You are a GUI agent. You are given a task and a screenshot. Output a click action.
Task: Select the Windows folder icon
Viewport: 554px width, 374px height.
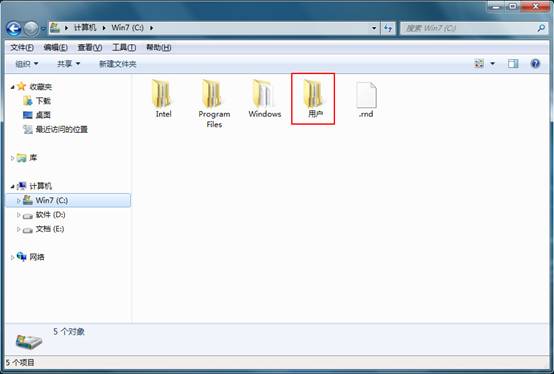(x=263, y=94)
